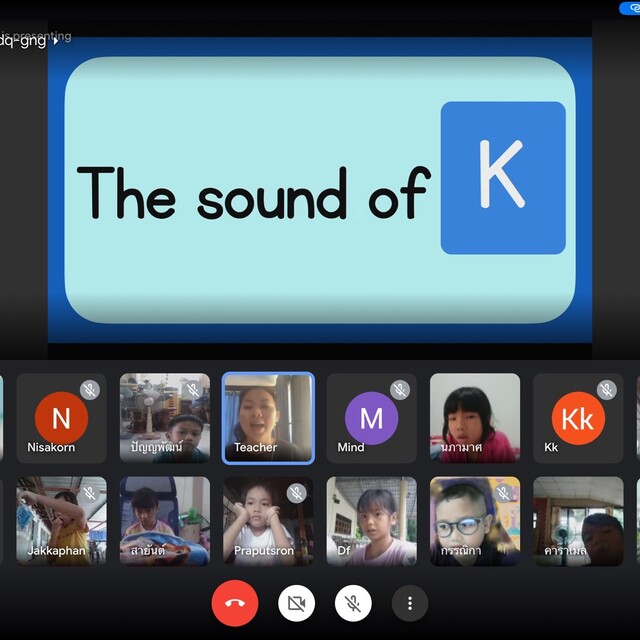Select Df video tile
This screenshot has width=640, height=640.
coord(371,521)
